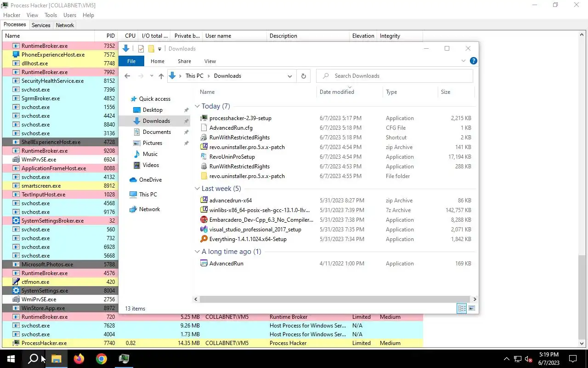Select SystemSettings.exe process row
Image resolution: width=588 pixels, height=368 pixels.
tap(60, 291)
